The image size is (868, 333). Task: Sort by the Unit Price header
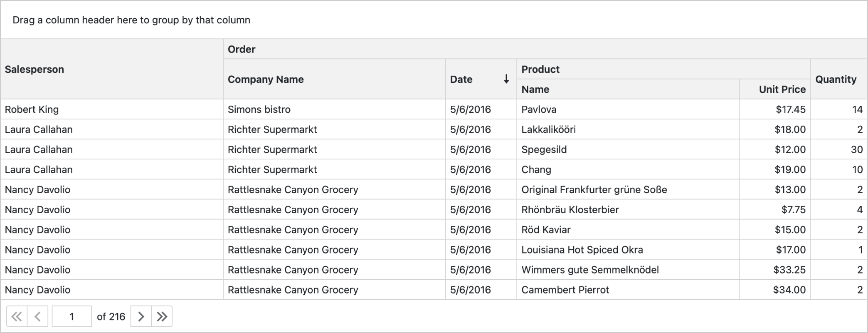pyautogui.click(x=782, y=89)
